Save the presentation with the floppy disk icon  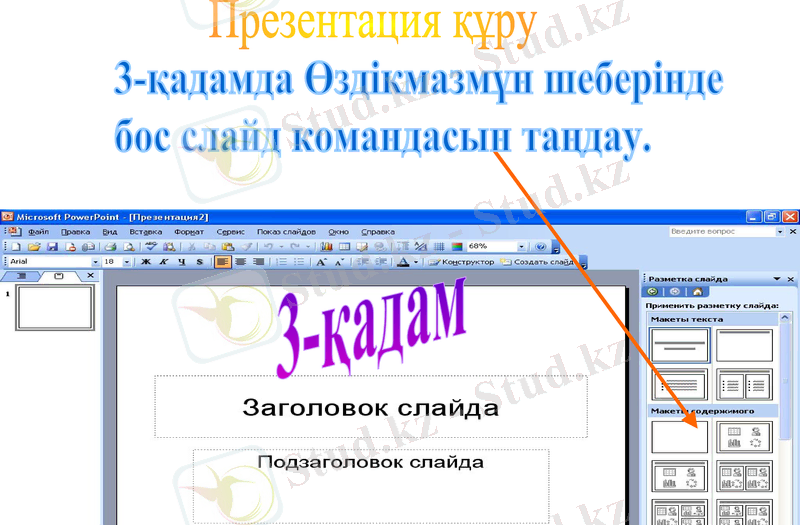[52, 247]
